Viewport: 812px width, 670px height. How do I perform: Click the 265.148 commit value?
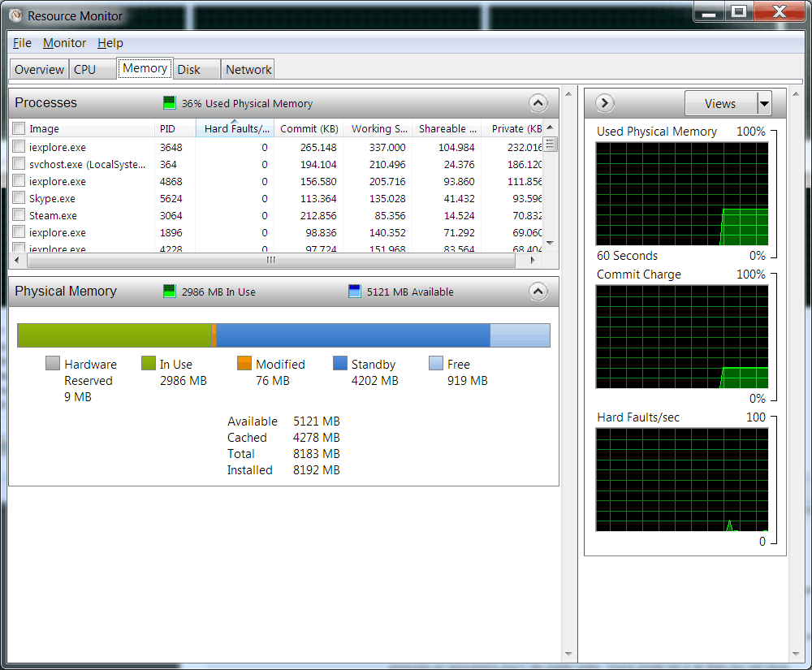pyautogui.click(x=318, y=147)
